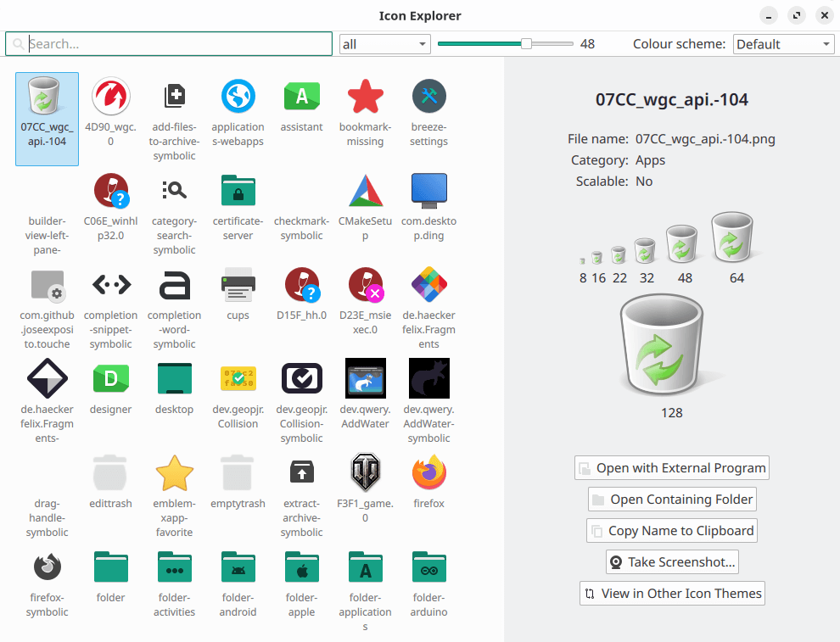Select the com.github.joseexposito.touche icon
This screenshot has height=642, width=840.
point(48,285)
